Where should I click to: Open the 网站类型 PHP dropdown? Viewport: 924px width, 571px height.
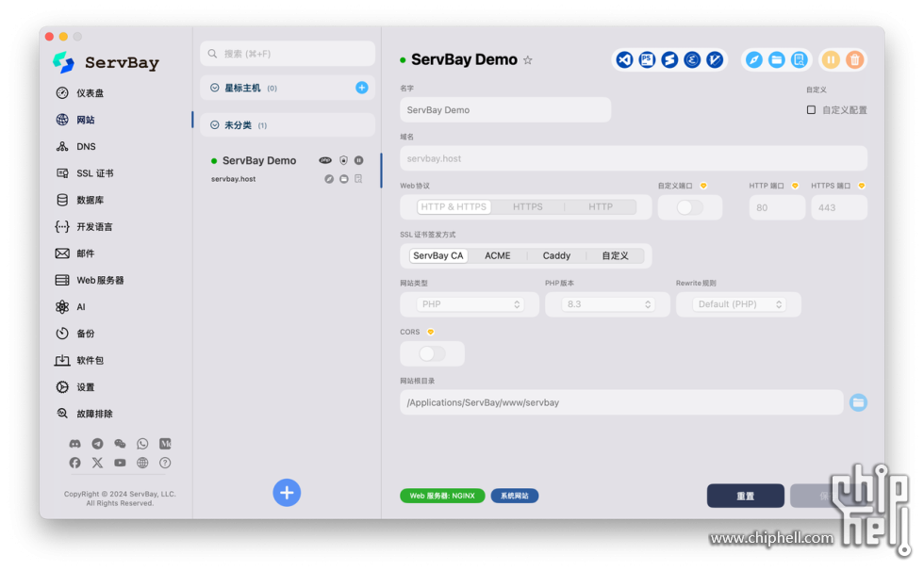pyautogui.click(x=470, y=304)
